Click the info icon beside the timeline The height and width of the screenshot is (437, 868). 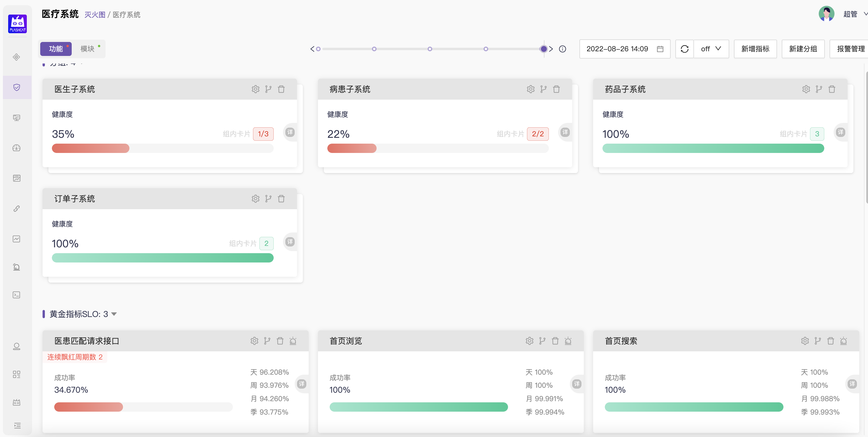click(x=562, y=49)
